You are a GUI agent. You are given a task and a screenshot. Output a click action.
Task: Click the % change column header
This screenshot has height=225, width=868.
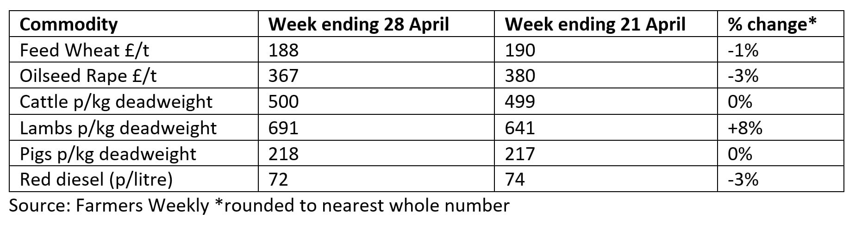tap(772, 24)
